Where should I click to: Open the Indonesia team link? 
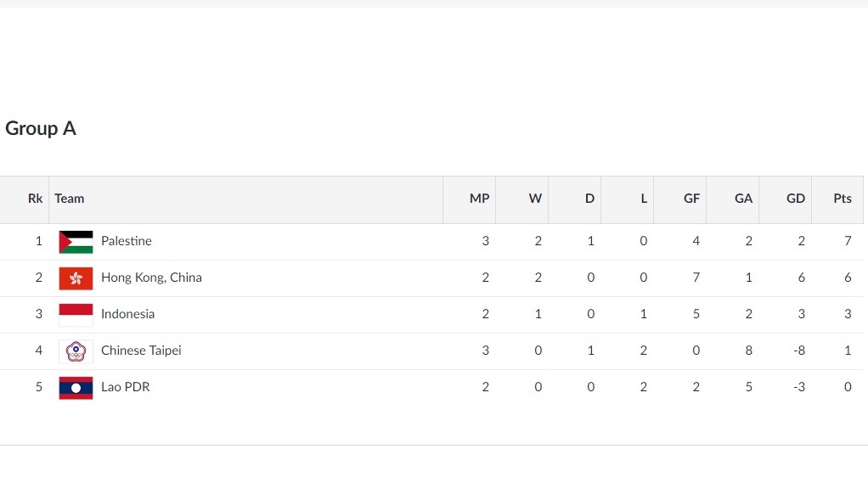click(128, 314)
